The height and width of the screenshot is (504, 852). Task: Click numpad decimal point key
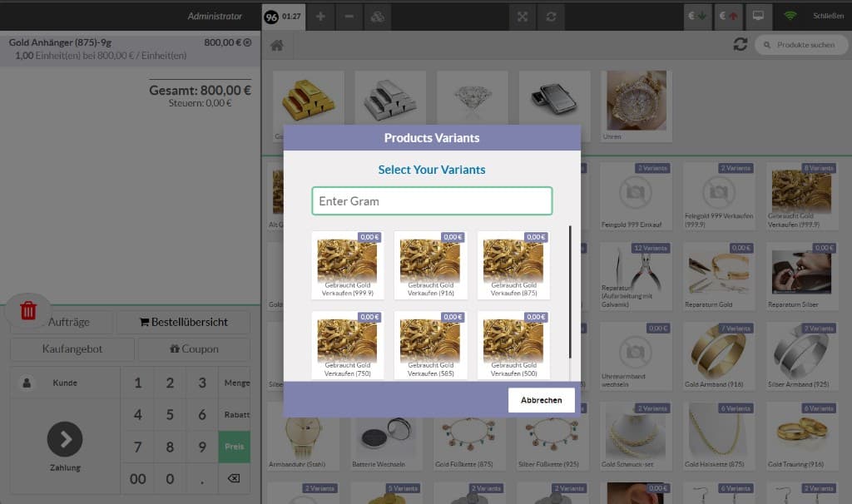[x=201, y=479]
